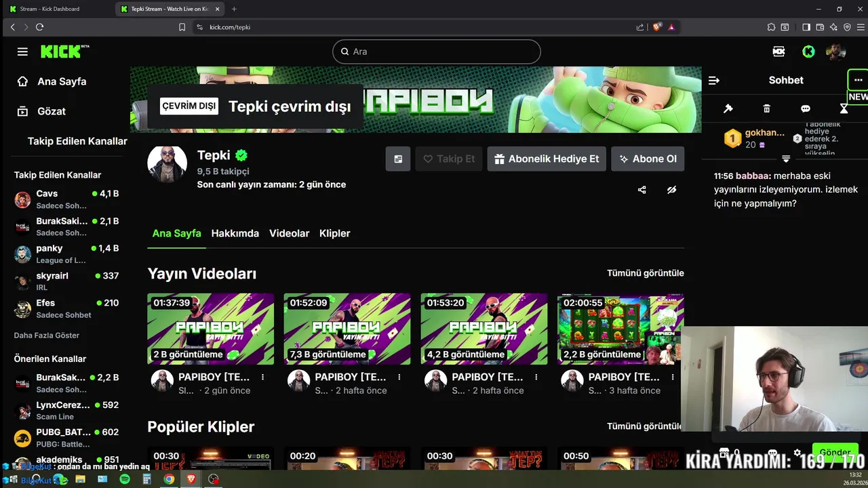868x488 pixels.
Task: Reload the page
Action: pos(39,27)
